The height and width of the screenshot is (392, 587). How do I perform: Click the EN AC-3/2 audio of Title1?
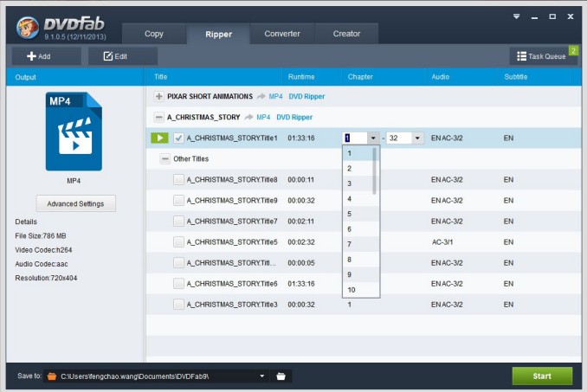447,138
